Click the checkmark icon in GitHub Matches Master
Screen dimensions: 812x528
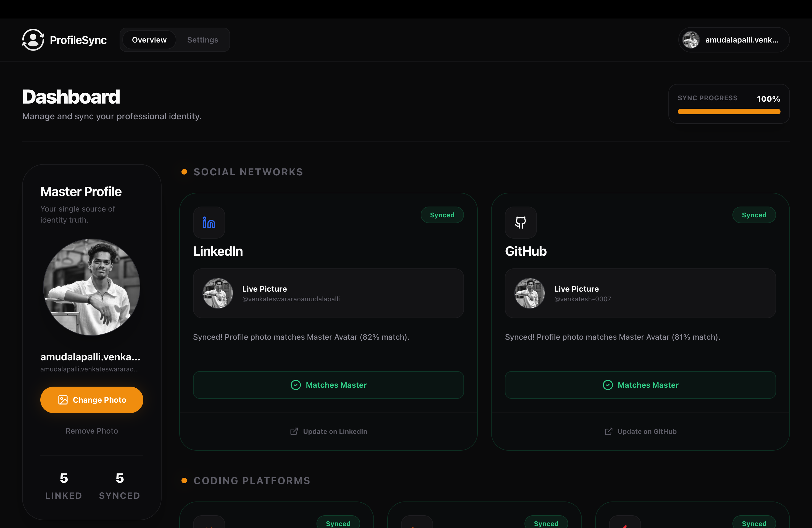pyautogui.click(x=608, y=385)
